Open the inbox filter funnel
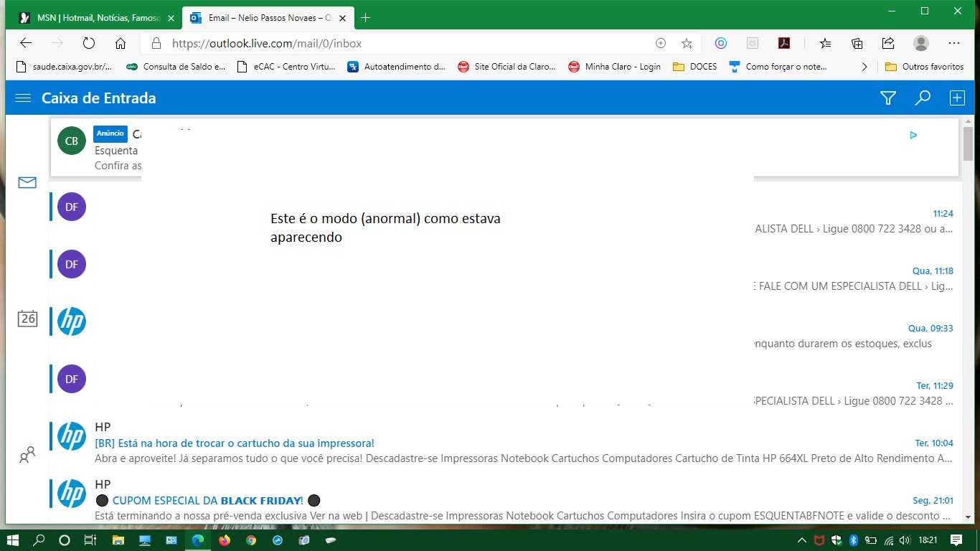This screenshot has width=980, height=551. (x=888, y=98)
